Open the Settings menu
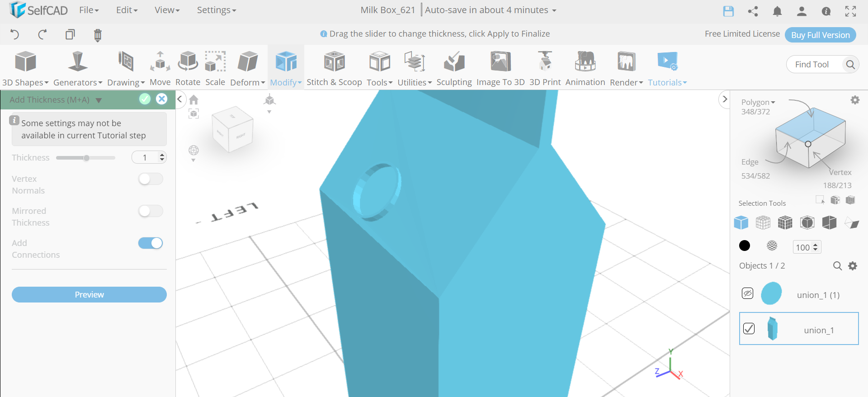Viewport: 868px width, 397px height. pos(216,10)
